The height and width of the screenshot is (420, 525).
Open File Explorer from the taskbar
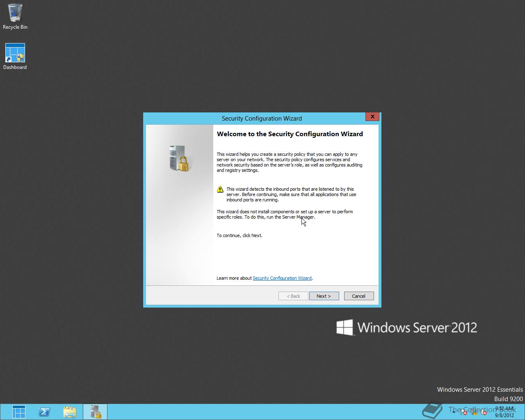click(x=70, y=412)
